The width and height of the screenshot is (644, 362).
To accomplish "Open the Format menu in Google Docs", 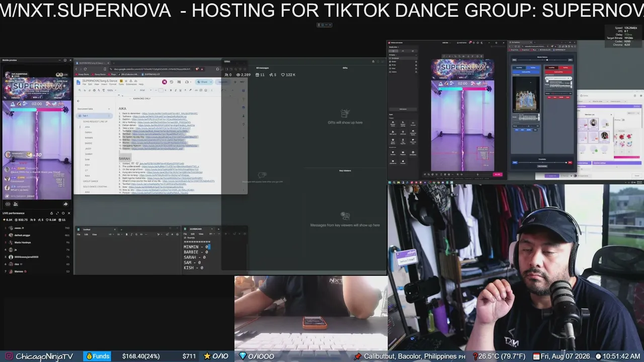I will [113, 84].
